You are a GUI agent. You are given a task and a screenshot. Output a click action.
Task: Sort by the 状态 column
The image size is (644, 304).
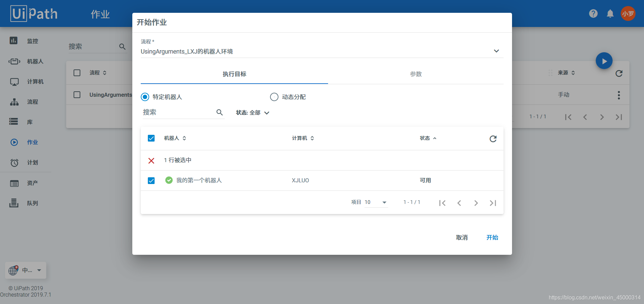[428, 138]
